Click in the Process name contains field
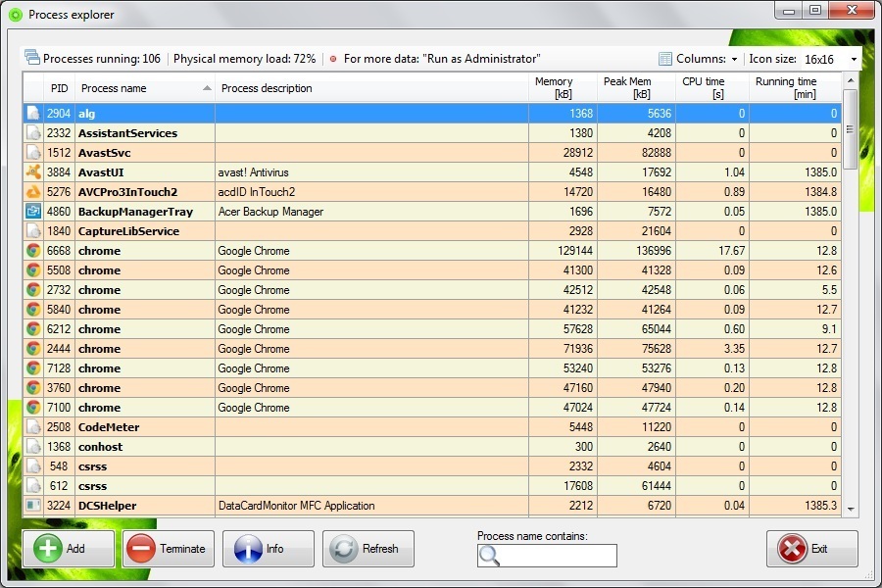882x588 pixels. pos(547,556)
